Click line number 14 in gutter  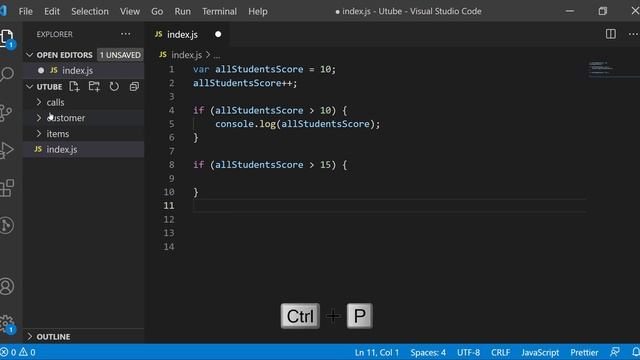(169, 247)
